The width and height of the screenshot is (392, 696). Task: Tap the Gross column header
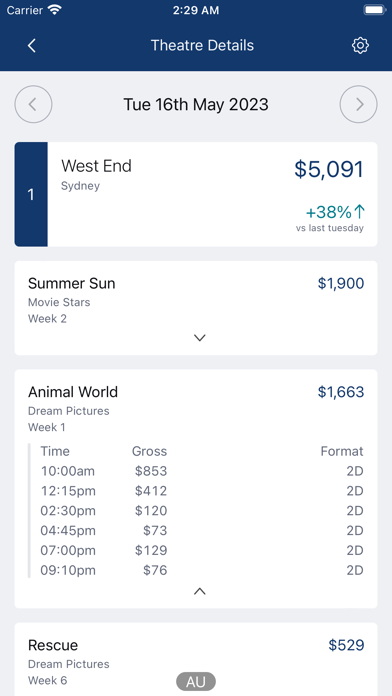pos(150,451)
